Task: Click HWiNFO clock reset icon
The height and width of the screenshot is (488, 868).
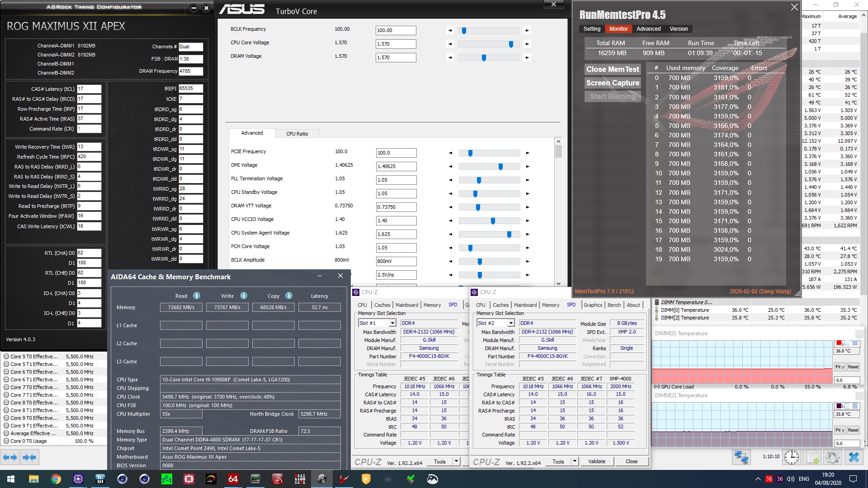Action: tap(791, 457)
